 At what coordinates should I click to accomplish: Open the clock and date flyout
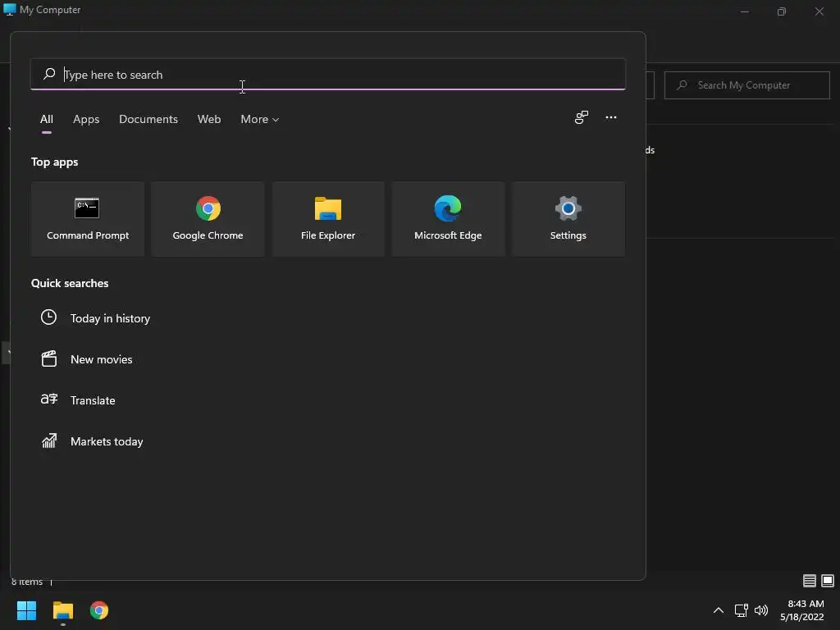tap(802, 610)
